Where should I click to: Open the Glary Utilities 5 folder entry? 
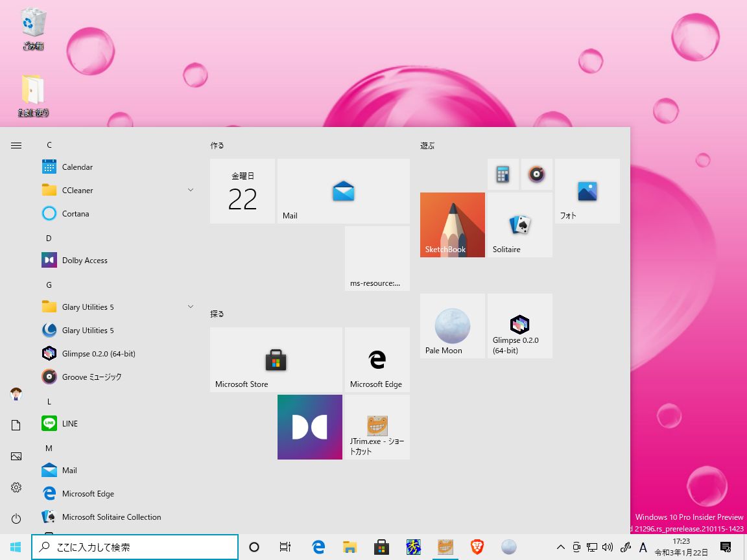coord(117,307)
